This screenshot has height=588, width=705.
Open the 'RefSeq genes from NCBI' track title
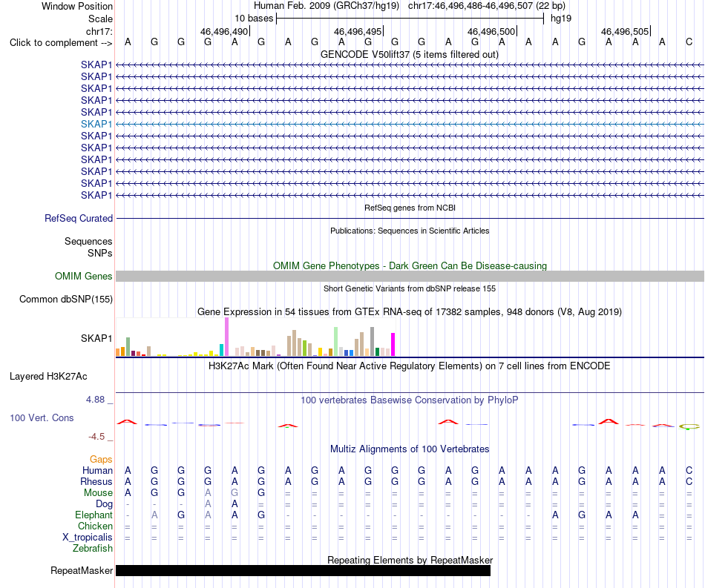coord(410,208)
